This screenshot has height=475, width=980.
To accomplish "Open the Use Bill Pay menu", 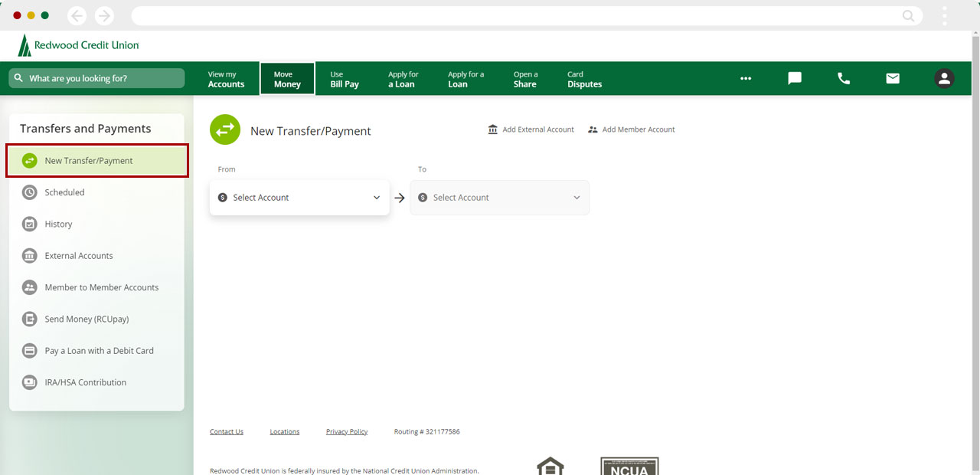I will tap(345, 79).
